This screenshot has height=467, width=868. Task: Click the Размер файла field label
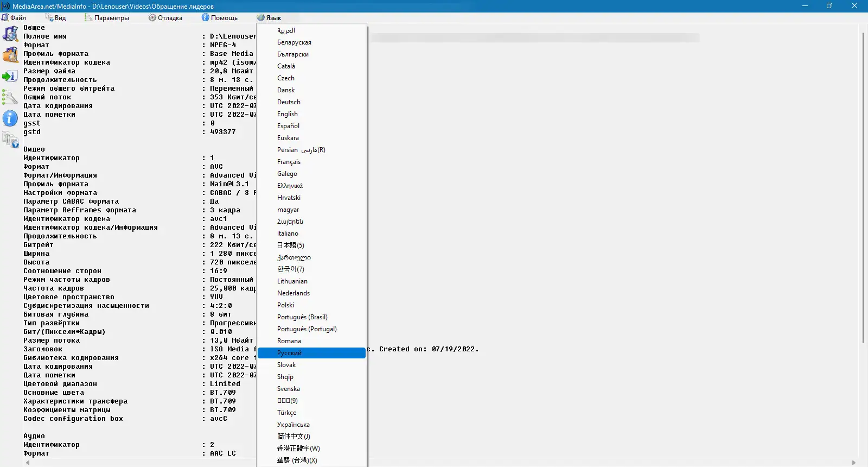pyautogui.click(x=49, y=71)
